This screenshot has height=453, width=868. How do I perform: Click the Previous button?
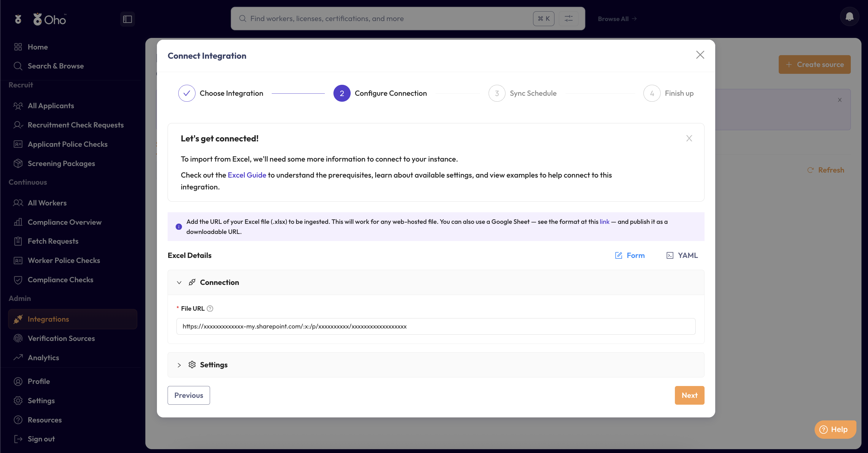[189, 395]
